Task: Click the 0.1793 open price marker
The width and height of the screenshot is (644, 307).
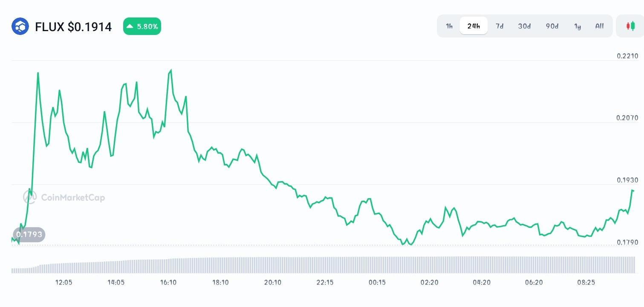Action: (29, 235)
